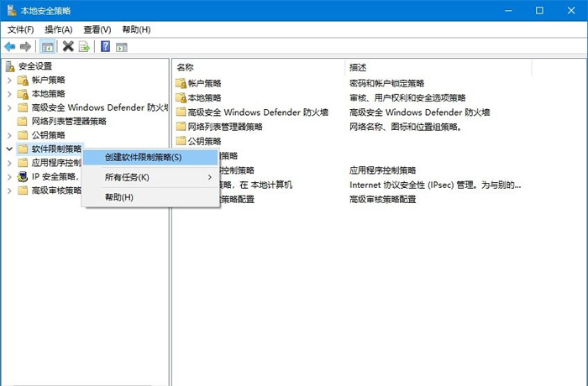The width and height of the screenshot is (588, 386).
Task: Open the 查看(V) menu
Action: click(x=97, y=29)
